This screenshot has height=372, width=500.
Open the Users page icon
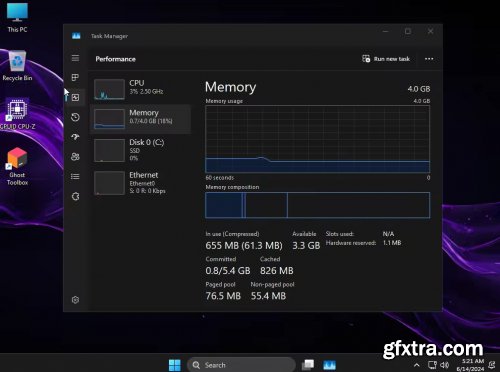[75, 157]
